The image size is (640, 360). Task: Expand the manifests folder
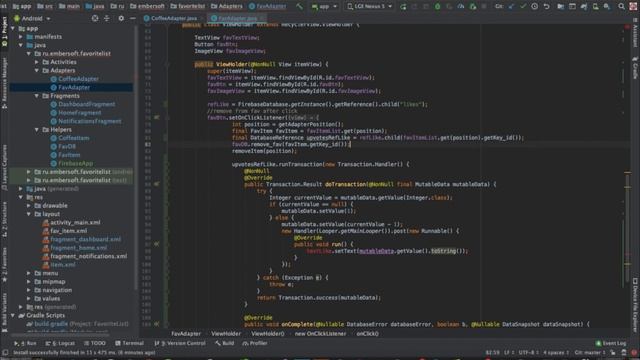(21, 37)
